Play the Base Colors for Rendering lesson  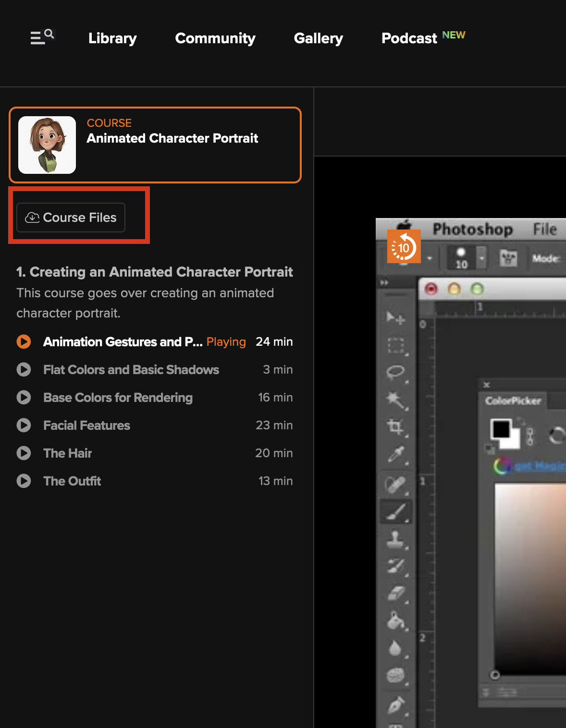[118, 398]
